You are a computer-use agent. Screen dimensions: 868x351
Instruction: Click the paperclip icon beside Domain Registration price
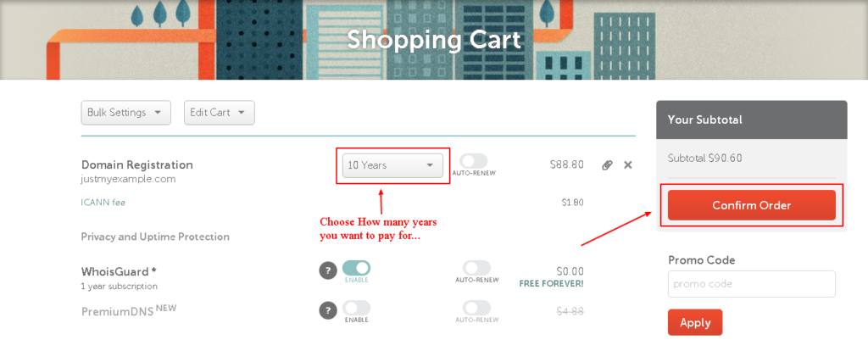click(607, 165)
